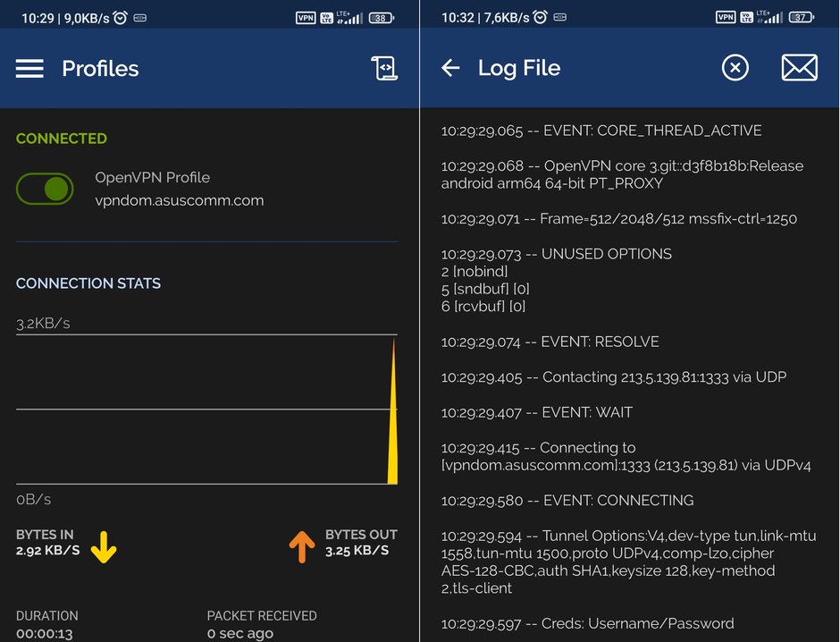
Task: Tap the Contacting 213.5.139.81:1333 log line
Action: coord(614,377)
